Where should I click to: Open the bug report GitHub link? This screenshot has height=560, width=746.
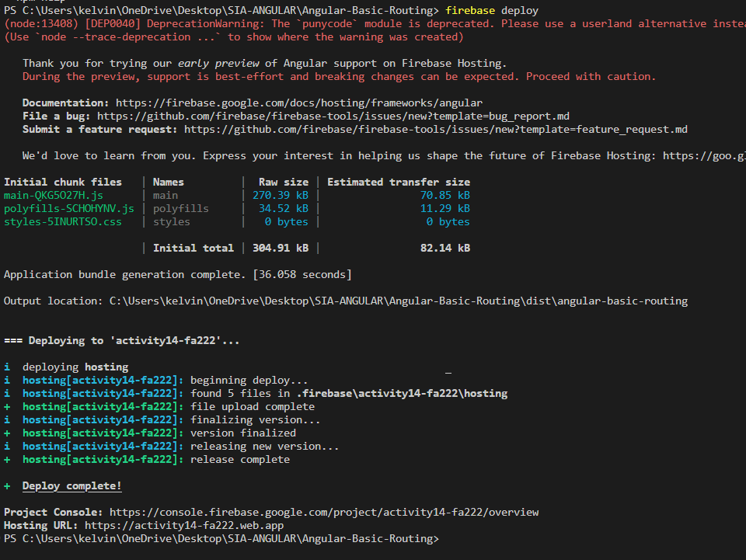pos(333,116)
